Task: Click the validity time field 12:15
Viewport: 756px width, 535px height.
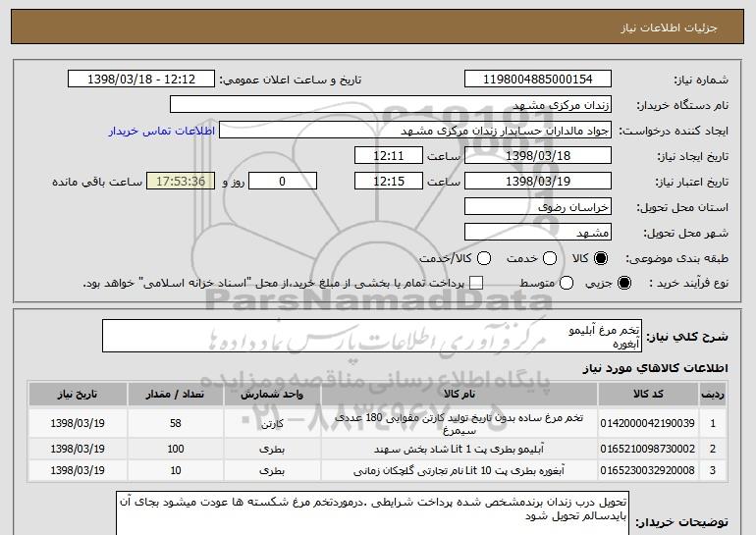Action: coord(389,182)
